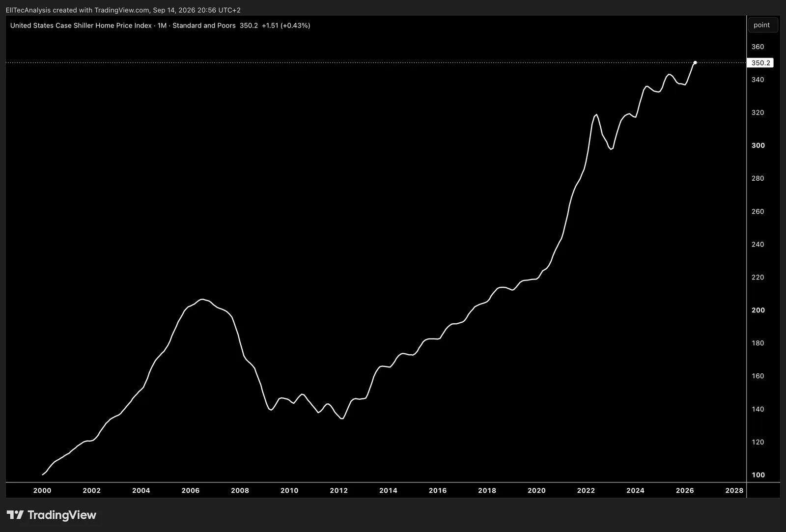The height and width of the screenshot is (532, 786).
Task: Click the 2024 year label on time axis
Action: 635,490
